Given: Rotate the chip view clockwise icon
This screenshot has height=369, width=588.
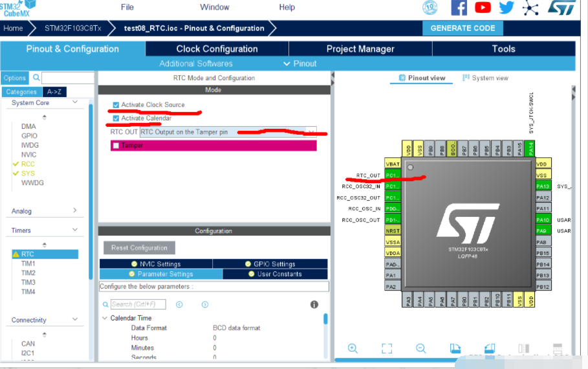Looking at the screenshot, I should tap(455, 348).
